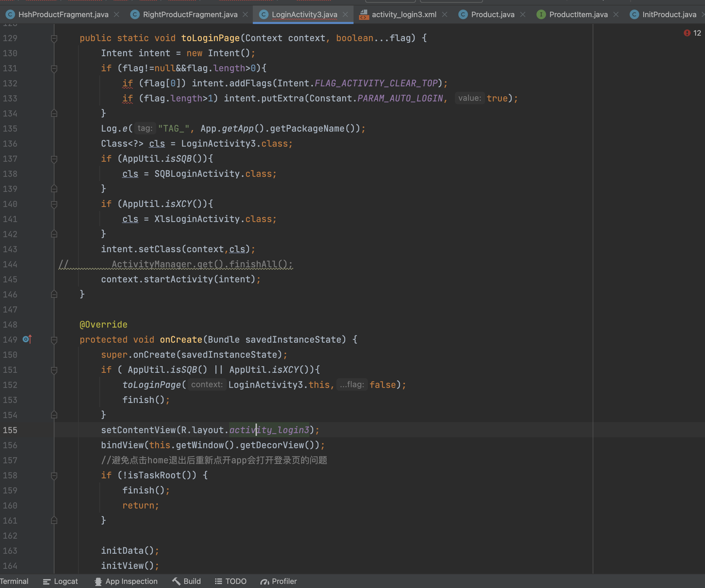Open the App Inspection tool window
705x588 pixels.
[126, 581]
